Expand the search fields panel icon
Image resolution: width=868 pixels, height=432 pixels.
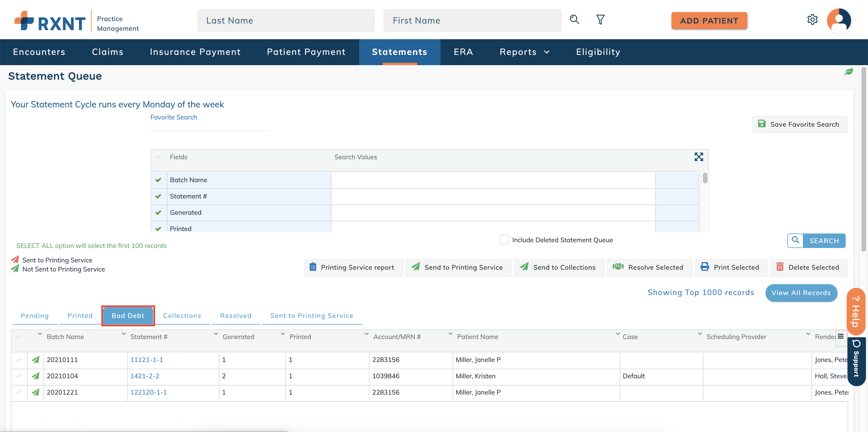(699, 157)
